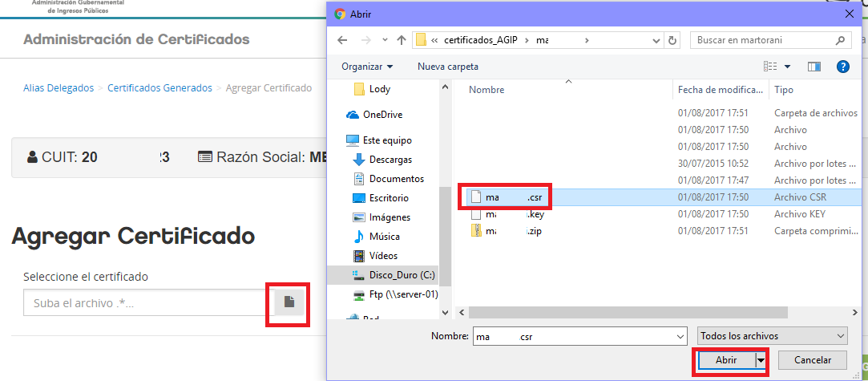Sort by the Nombre column header
This screenshot has height=381, width=868.
[486, 90]
